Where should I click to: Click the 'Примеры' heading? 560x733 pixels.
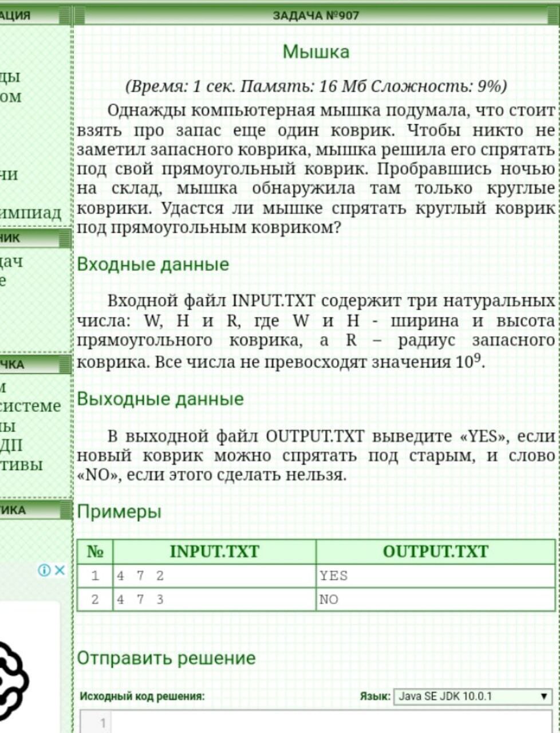coord(119,512)
